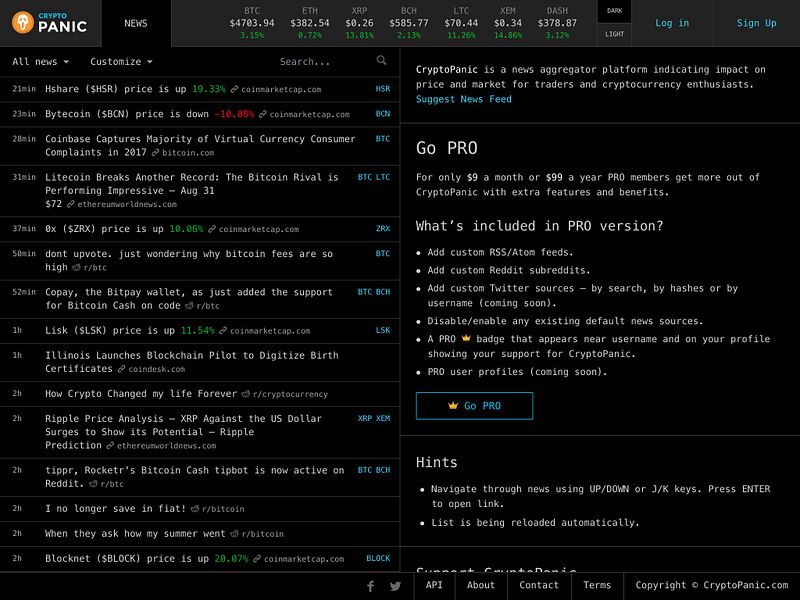
Task: Click the r/btc source under bitcoin fees post
Action: tap(95, 267)
